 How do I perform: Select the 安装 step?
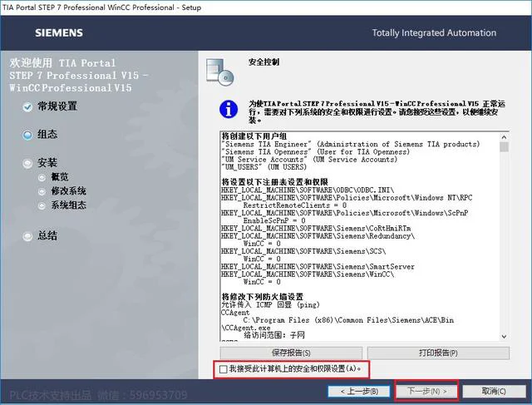pos(47,163)
